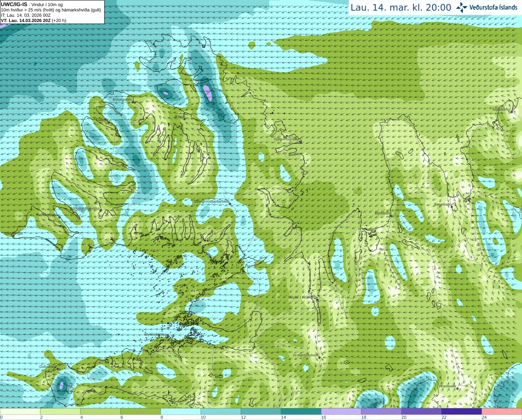Click the Æðey station label
Viewport: 522px width, 420px height.
point(179,117)
